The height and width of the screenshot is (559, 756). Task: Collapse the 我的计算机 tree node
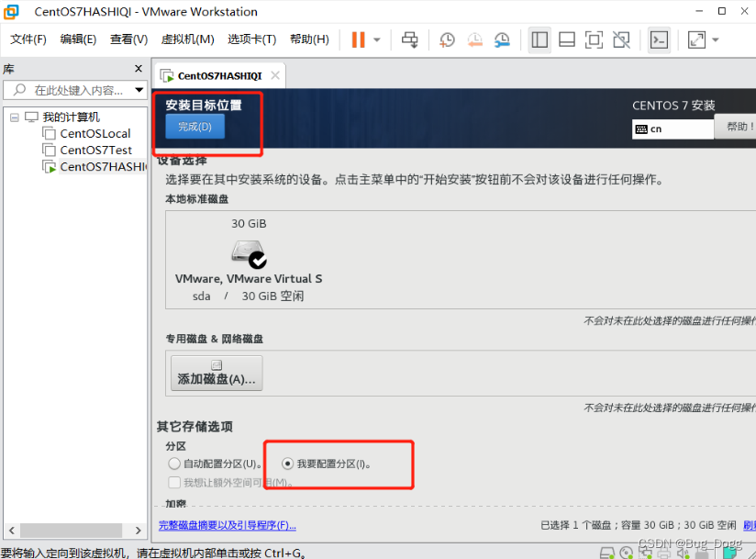15,117
